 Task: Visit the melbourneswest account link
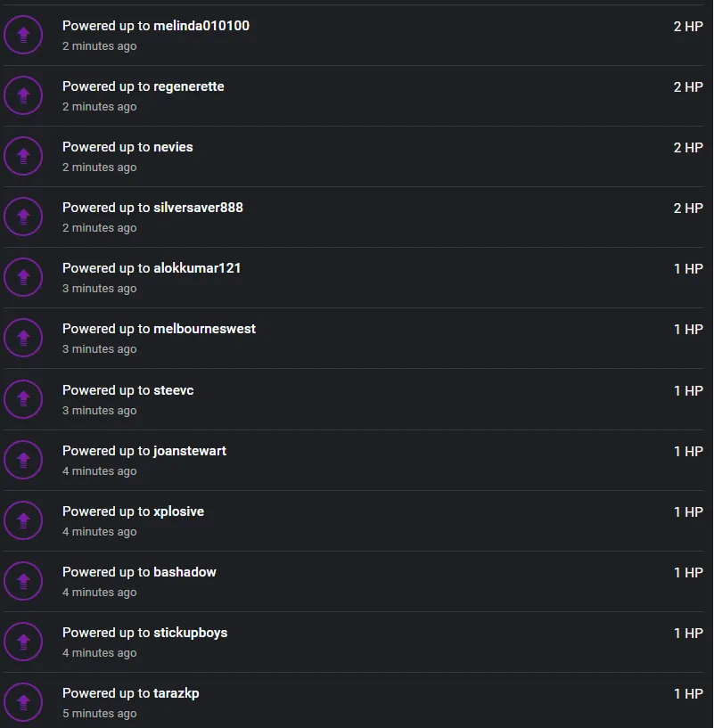[204, 329]
